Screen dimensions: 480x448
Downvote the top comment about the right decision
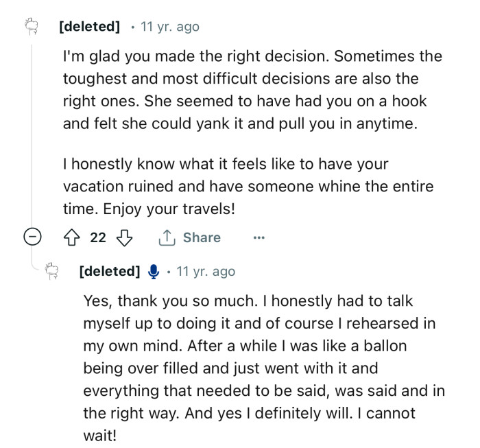[123, 237]
